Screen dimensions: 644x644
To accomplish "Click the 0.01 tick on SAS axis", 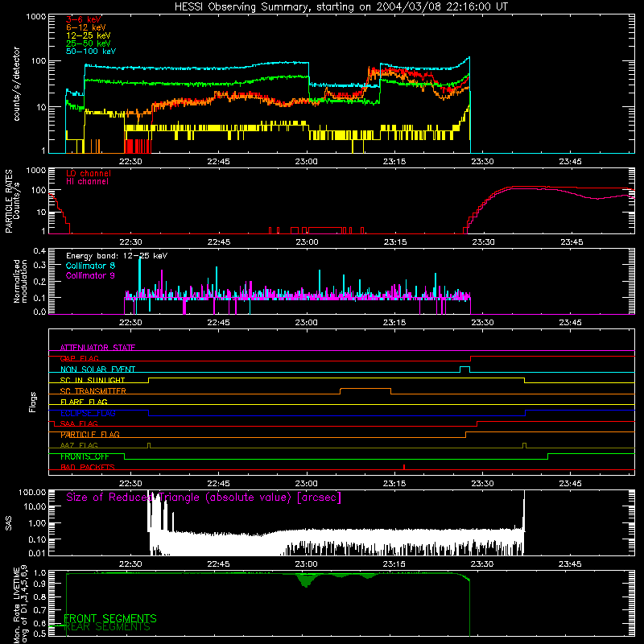I will point(37,553).
